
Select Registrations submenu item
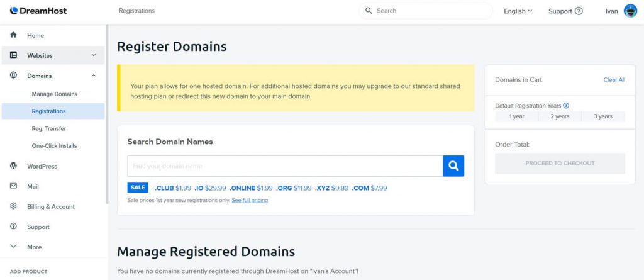53,111
